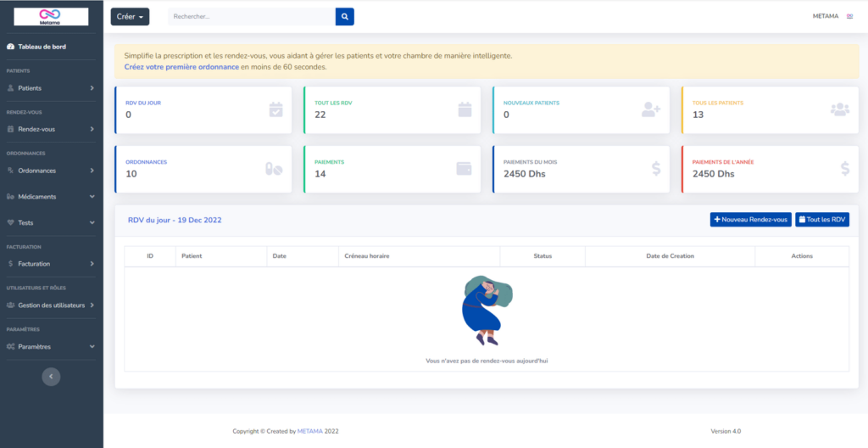Click the Gestion des utilisateurs users icon
The width and height of the screenshot is (868, 448).
click(10, 305)
